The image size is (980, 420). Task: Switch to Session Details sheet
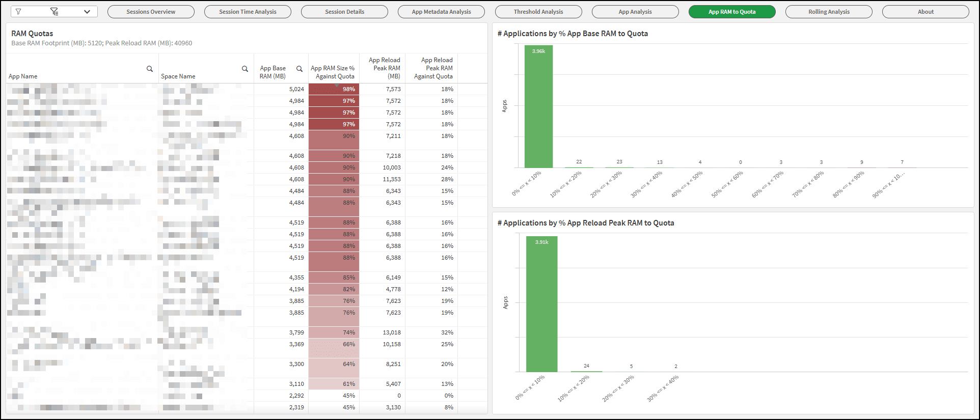coord(344,12)
